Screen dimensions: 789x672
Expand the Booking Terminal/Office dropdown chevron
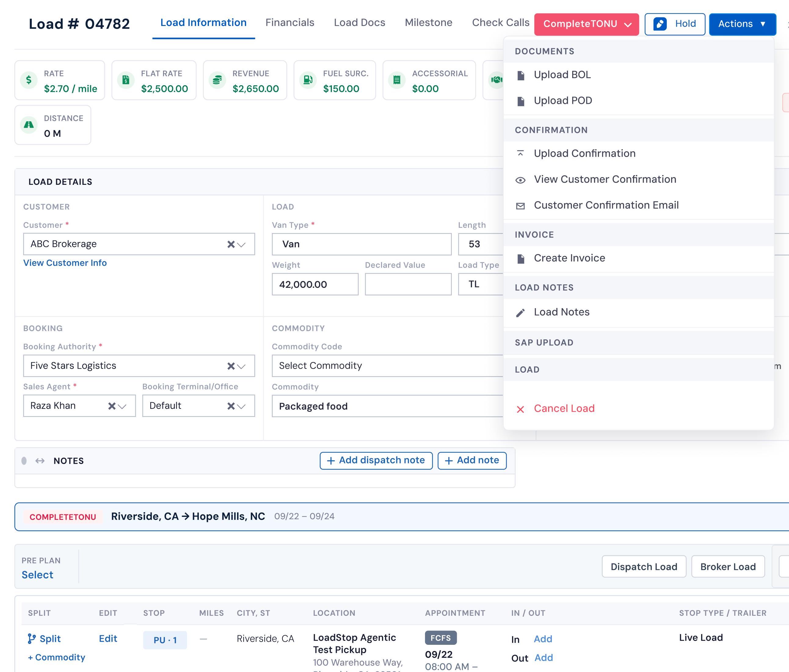tap(242, 406)
